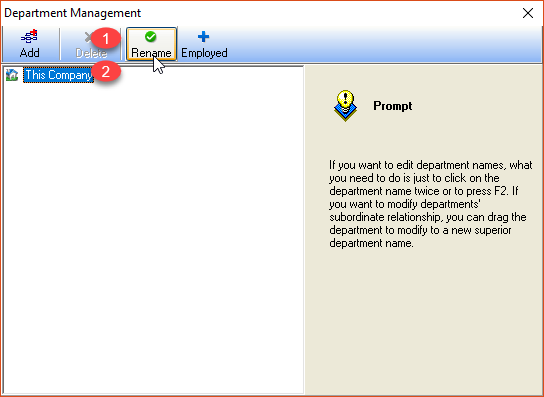Click the Department Management title bar text
This screenshot has height=397, width=544.
click(x=73, y=13)
